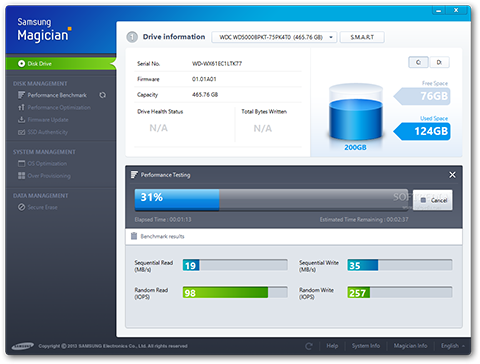Click refresh icon beside Performance Benchmark
Image resolution: width=480 pixels, height=364 pixels.
click(103, 95)
